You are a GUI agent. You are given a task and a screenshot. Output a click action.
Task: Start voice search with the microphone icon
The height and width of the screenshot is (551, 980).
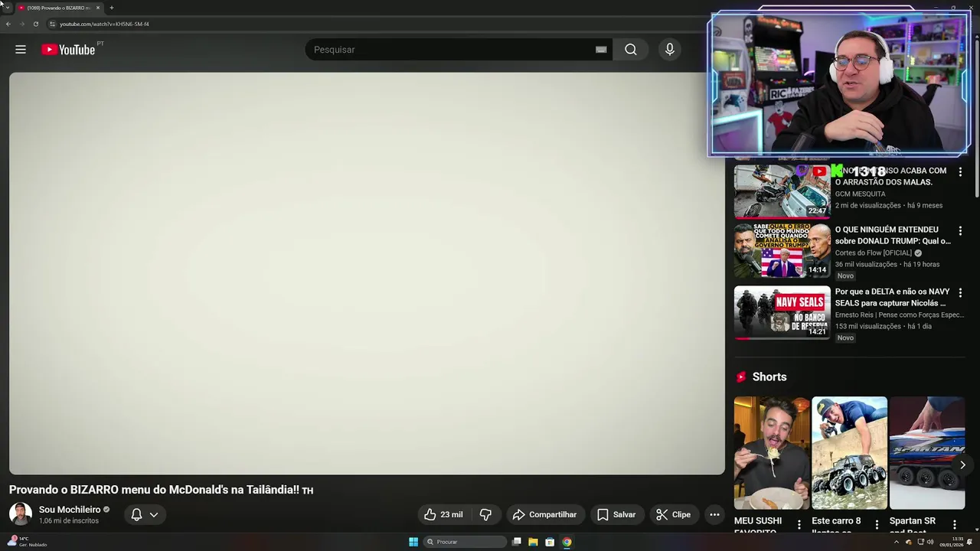(x=670, y=50)
